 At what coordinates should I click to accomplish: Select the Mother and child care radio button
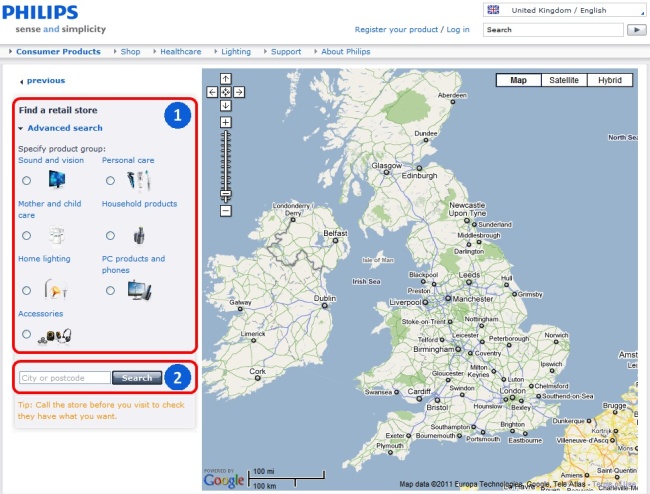pyautogui.click(x=27, y=235)
